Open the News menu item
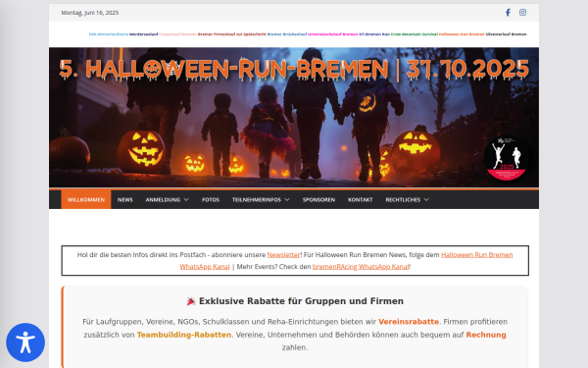588x368 pixels. point(124,199)
